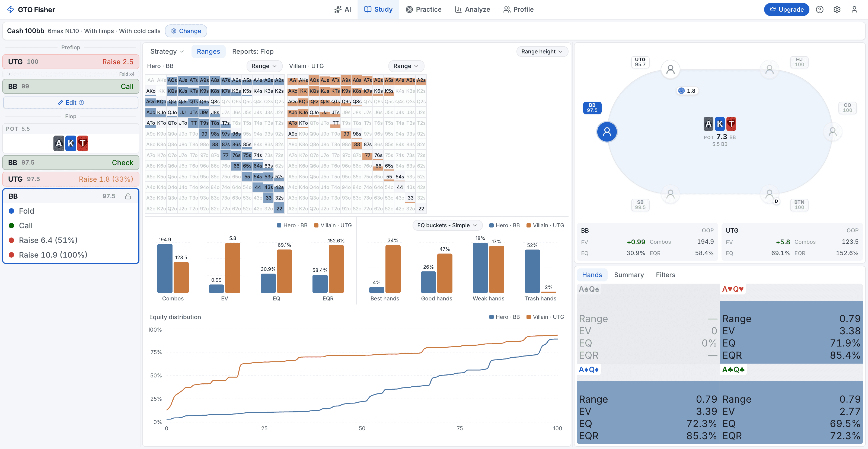This screenshot has width=868, height=449.
Task: Open the AI sparkle tab
Action: point(342,9)
